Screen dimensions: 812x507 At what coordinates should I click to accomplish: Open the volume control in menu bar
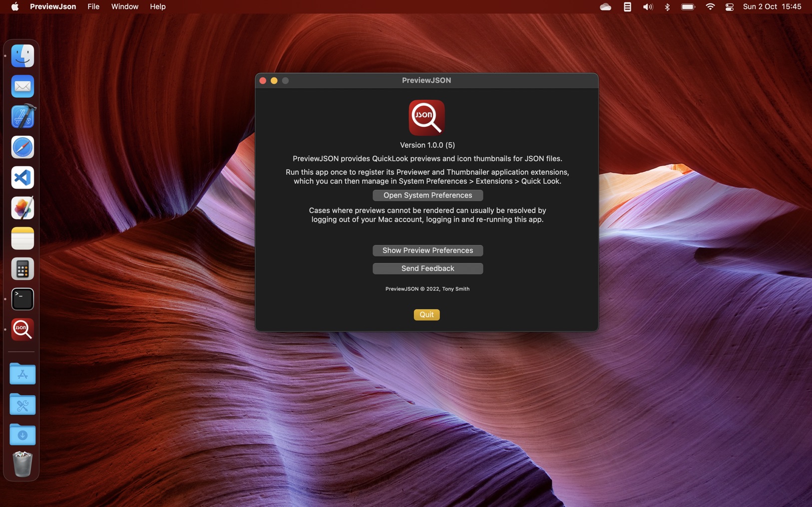[x=648, y=6]
